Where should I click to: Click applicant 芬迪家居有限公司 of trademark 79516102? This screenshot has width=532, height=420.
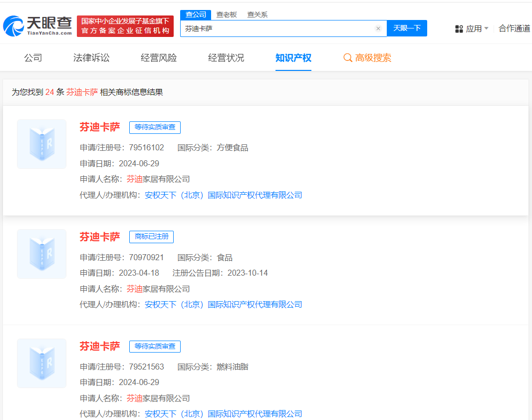[158, 179]
